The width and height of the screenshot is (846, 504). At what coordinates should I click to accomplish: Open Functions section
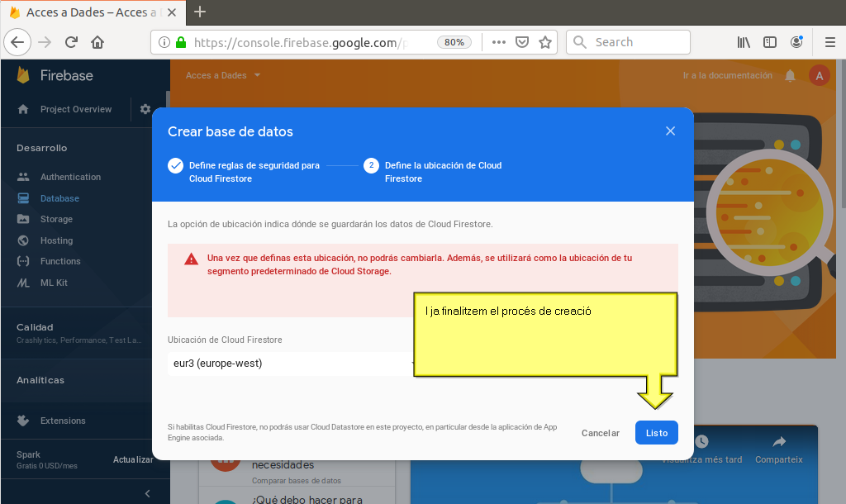click(x=59, y=261)
